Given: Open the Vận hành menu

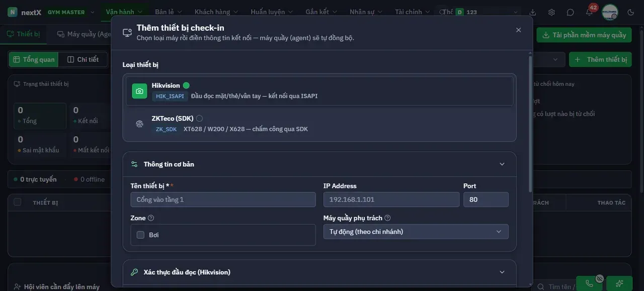Looking at the screenshot, I should 124,12.
